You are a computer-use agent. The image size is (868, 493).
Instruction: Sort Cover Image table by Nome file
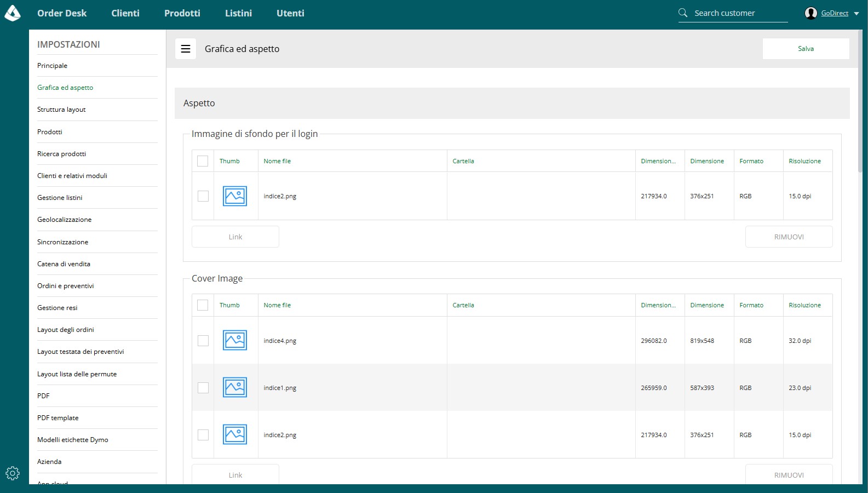277,305
